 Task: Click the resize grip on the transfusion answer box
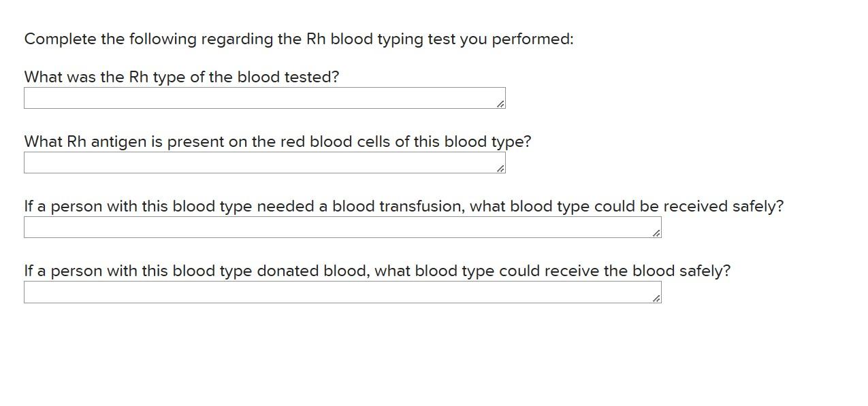click(x=656, y=233)
